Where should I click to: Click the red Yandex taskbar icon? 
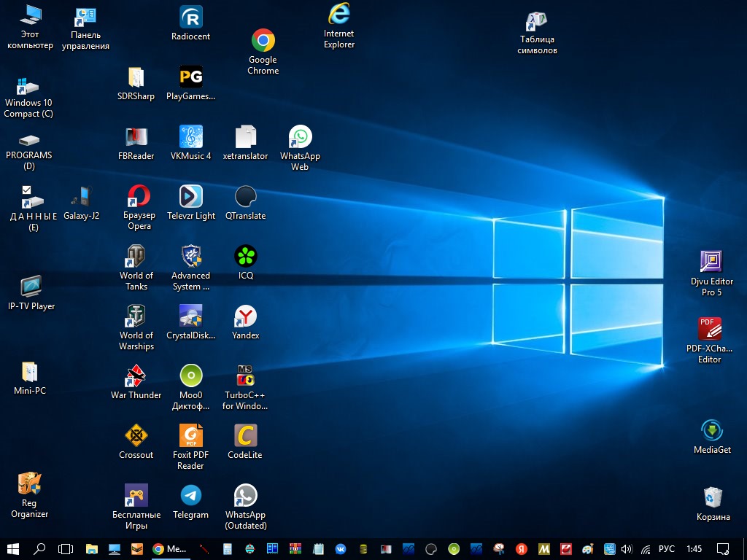coord(522,549)
